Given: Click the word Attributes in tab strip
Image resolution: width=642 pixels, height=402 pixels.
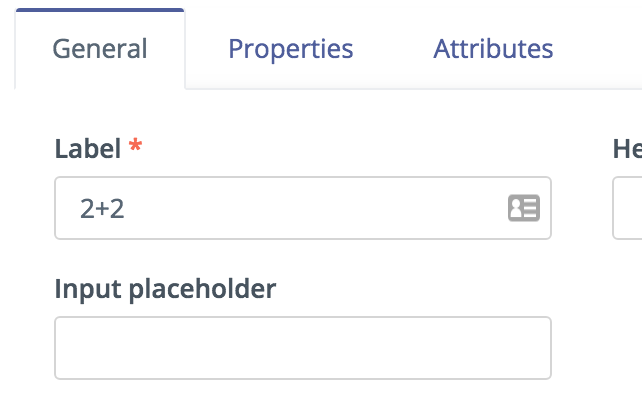Looking at the screenshot, I should pos(493,49).
